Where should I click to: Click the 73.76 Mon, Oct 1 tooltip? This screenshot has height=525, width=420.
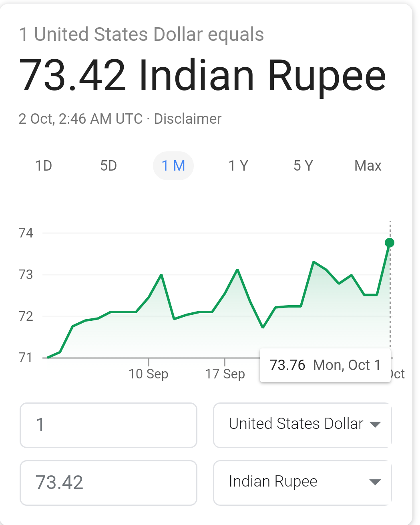click(x=325, y=365)
